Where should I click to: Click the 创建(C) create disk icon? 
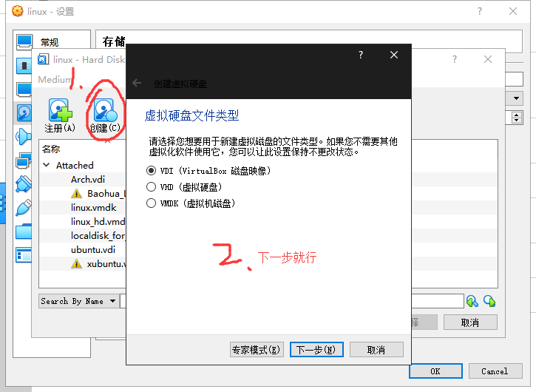click(105, 112)
